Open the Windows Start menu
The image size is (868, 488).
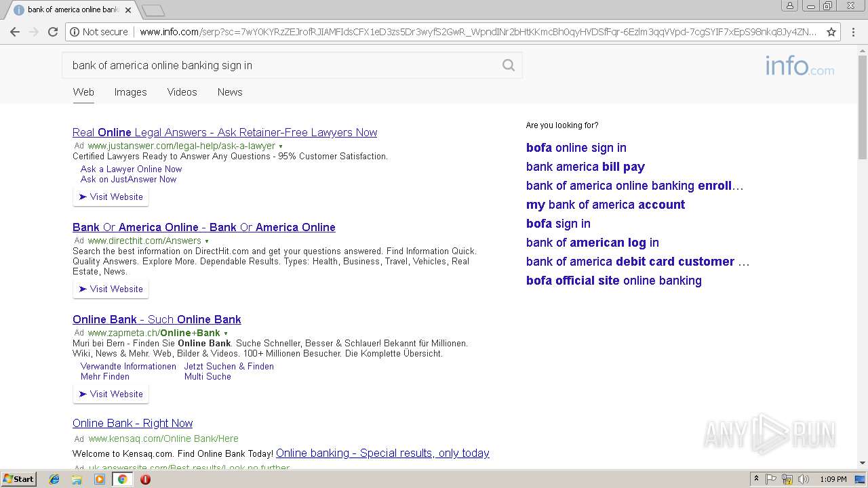point(18,479)
